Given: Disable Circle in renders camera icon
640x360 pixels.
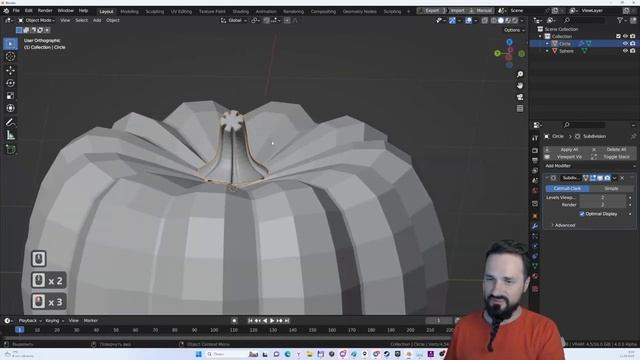Looking at the screenshot, I should pyautogui.click(x=633, y=44).
